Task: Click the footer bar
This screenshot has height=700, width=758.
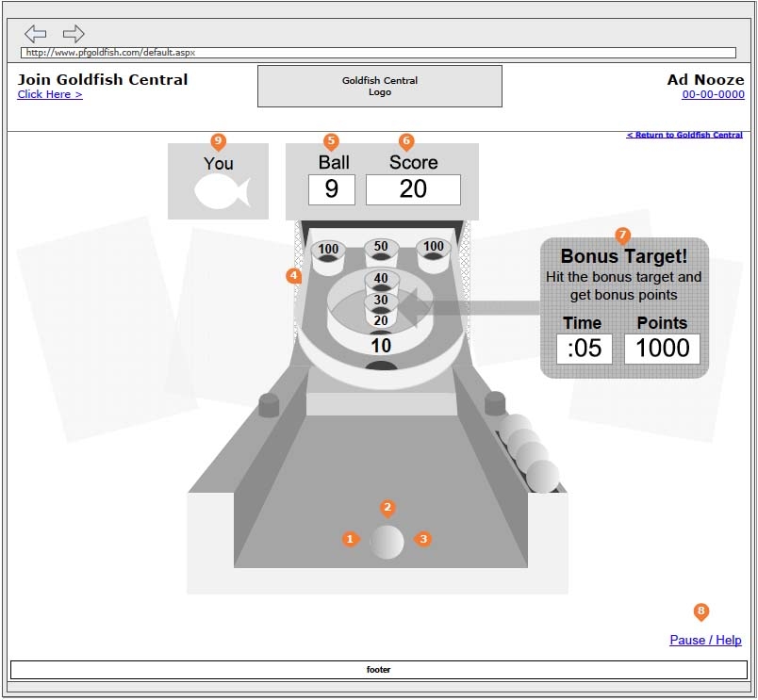Action: pos(378,670)
